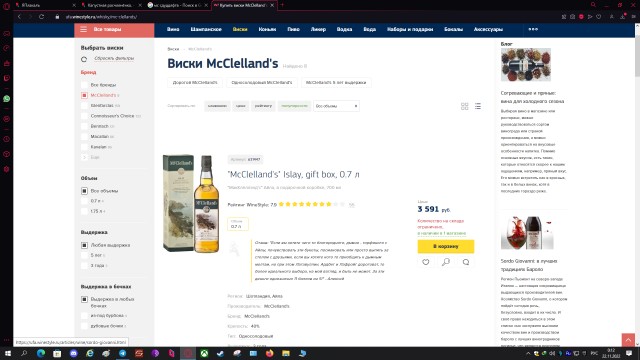This screenshot has height=360, width=640.
Task: Add McClelland's Islay to favorites heart icon
Action: tap(426, 262)
